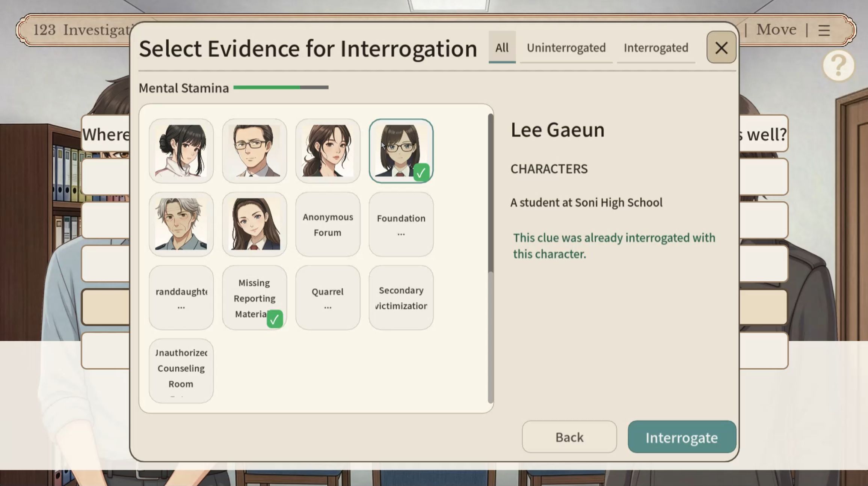The width and height of the screenshot is (868, 486).
Task: Switch to the Interrogated tab
Action: click(656, 48)
